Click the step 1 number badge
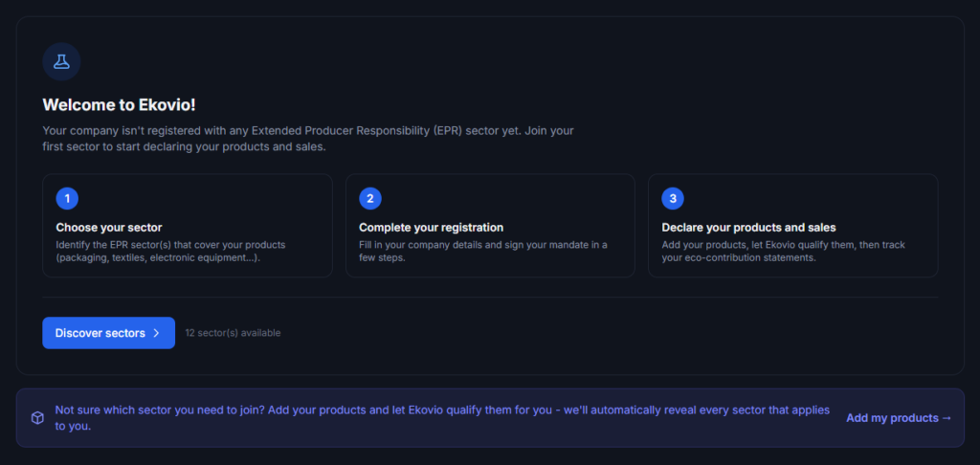Screen dimensions: 980x465 [x=67, y=199]
